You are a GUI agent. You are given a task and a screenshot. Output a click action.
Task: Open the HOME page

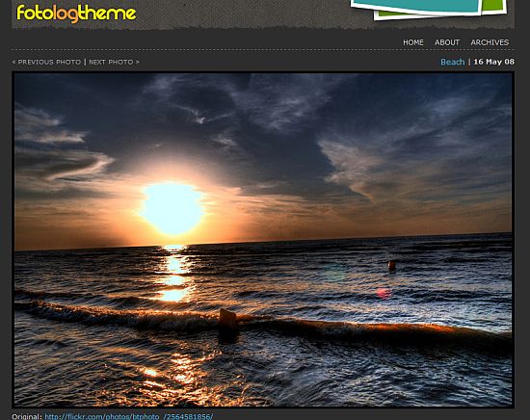click(413, 42)
